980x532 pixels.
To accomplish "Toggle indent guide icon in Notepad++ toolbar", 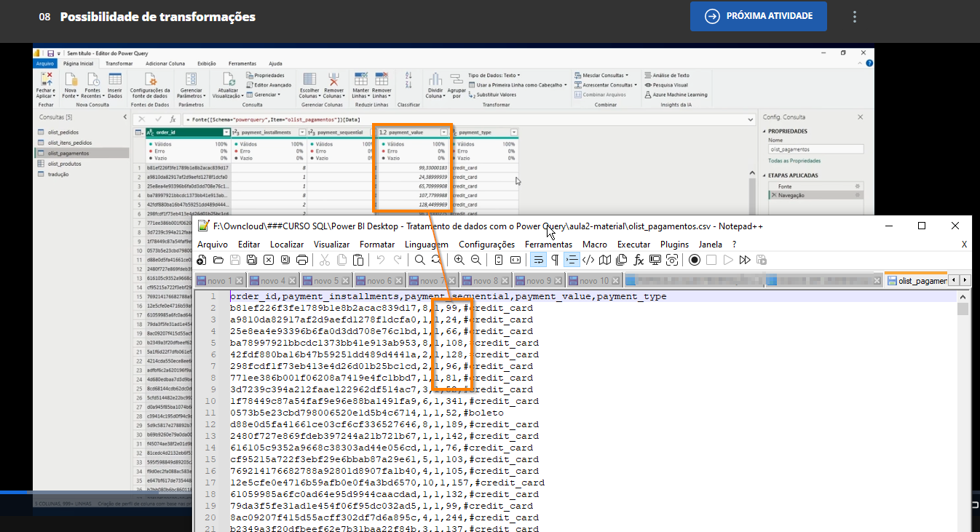I will click(x=572, y=260).
